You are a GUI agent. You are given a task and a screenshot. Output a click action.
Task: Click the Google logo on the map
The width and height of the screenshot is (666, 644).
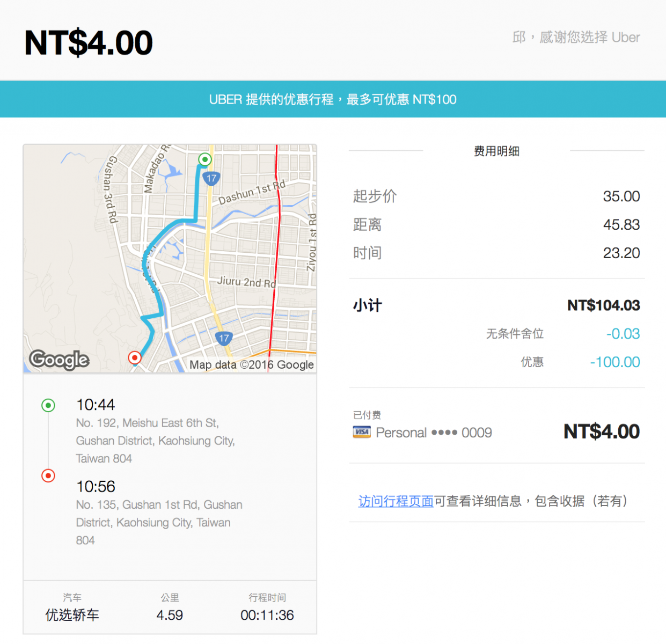click(x=59, y=360)
